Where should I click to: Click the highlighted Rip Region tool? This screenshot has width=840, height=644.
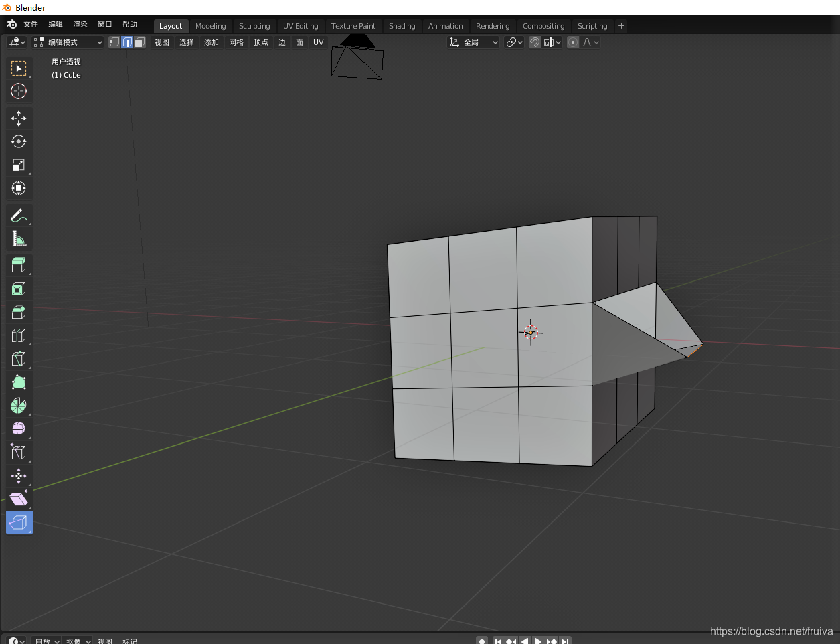[x=19, y=523]
